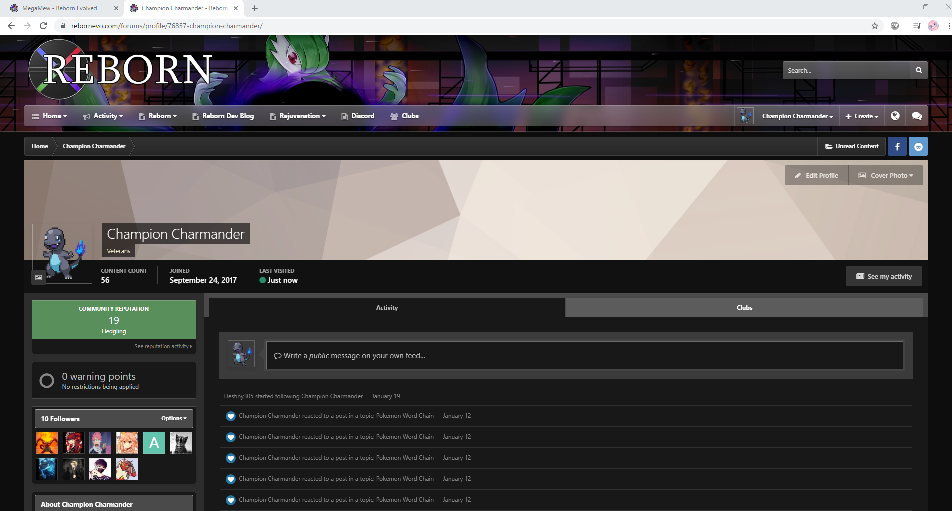Open the Chrome profile avatar
952x511 pixels.
(x=934, y=25)
